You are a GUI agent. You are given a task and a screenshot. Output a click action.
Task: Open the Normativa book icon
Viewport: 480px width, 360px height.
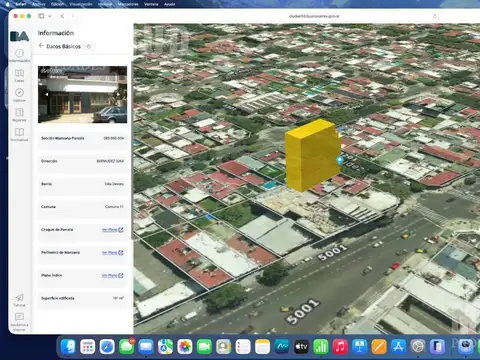pos(19,134)
